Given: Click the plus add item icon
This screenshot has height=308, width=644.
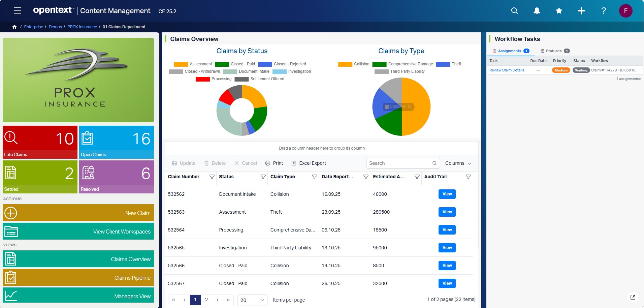Looking at the screenshot, I should pyautogui.click(x=581, y=11).
